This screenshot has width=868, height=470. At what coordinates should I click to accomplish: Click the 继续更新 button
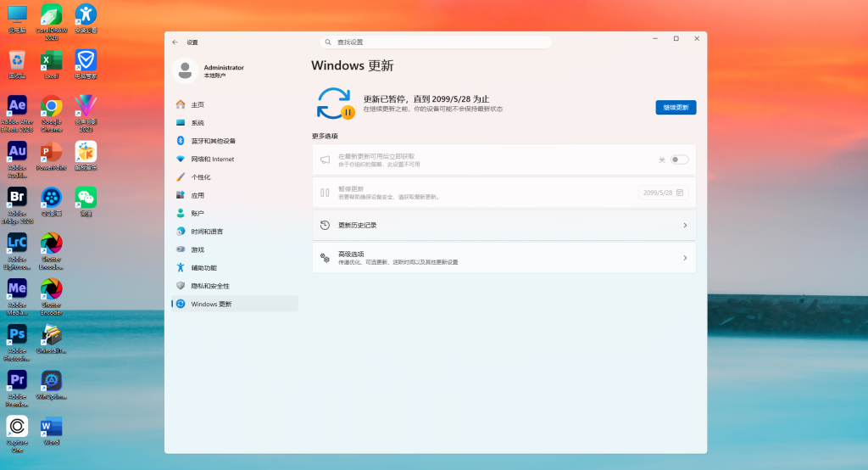pyautogui.click(x=676, y=108)
